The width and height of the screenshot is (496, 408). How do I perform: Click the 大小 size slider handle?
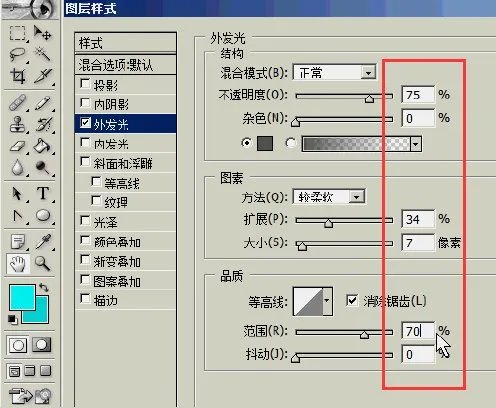[x=302, y=247]
